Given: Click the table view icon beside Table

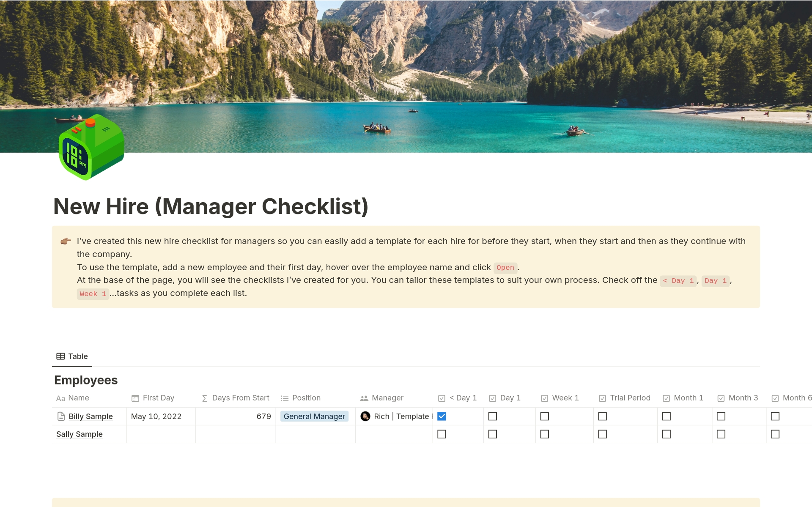Looking at the screenshot, I should coord(60,356).
